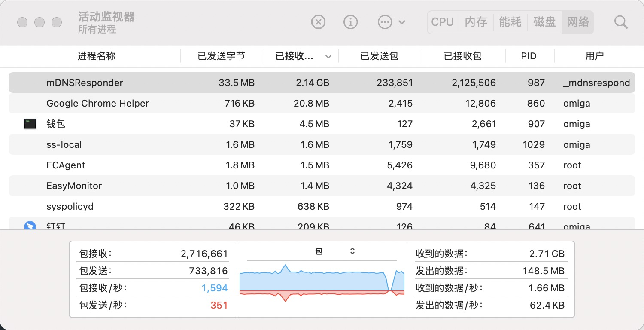Viewport: 644px width, 330px height.
Task: Click the 钉钉 app icon
Action: [x=30, y=225]
